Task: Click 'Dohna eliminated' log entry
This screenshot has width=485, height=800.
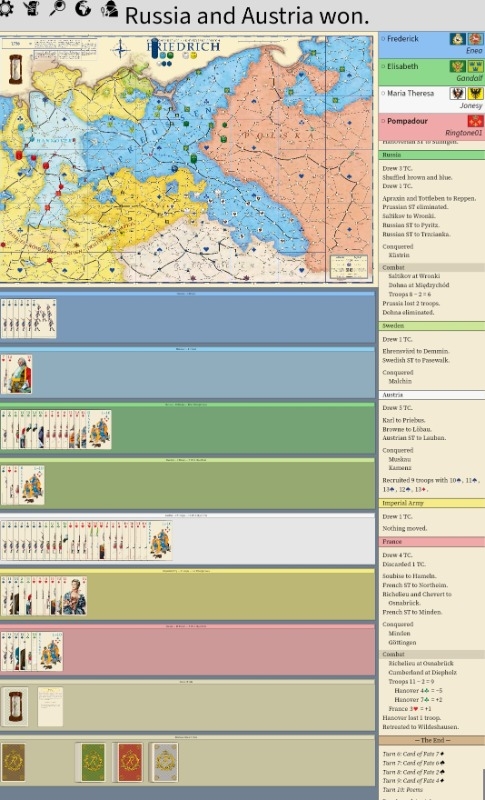Action: (408, 312)
